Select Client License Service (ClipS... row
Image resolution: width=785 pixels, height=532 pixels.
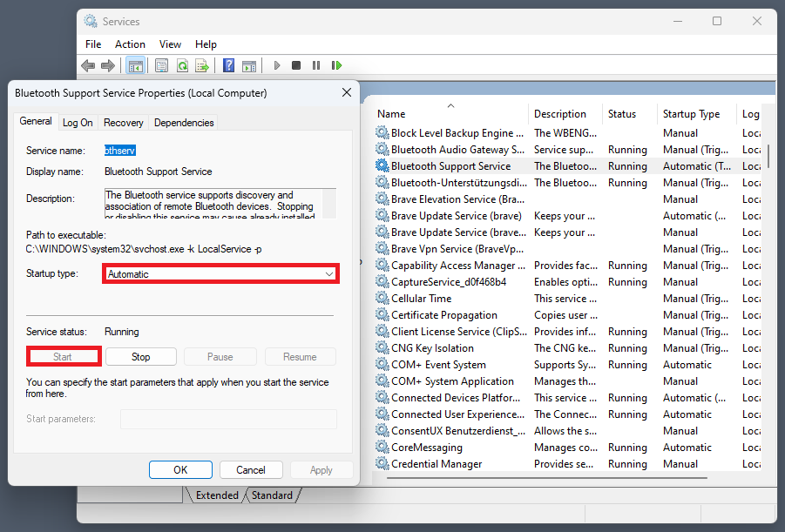(568, 332)
